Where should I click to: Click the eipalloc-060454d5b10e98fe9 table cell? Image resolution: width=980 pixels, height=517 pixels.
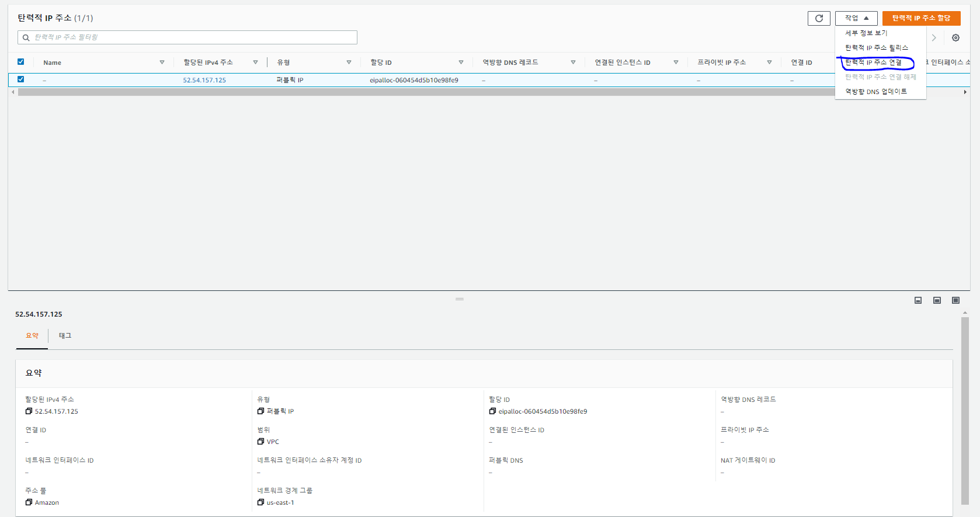[414, 80]
